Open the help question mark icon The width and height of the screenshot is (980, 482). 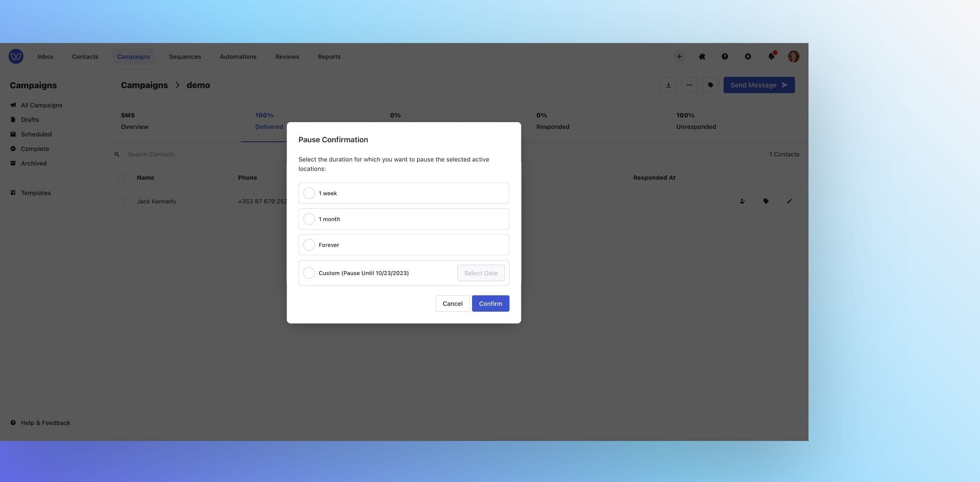tap(725, 56)
